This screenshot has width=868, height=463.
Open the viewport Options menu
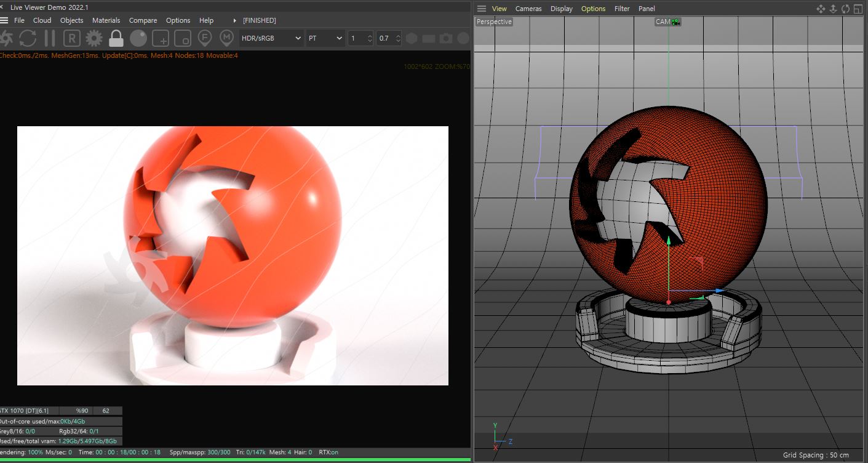[x=594, y=9]
